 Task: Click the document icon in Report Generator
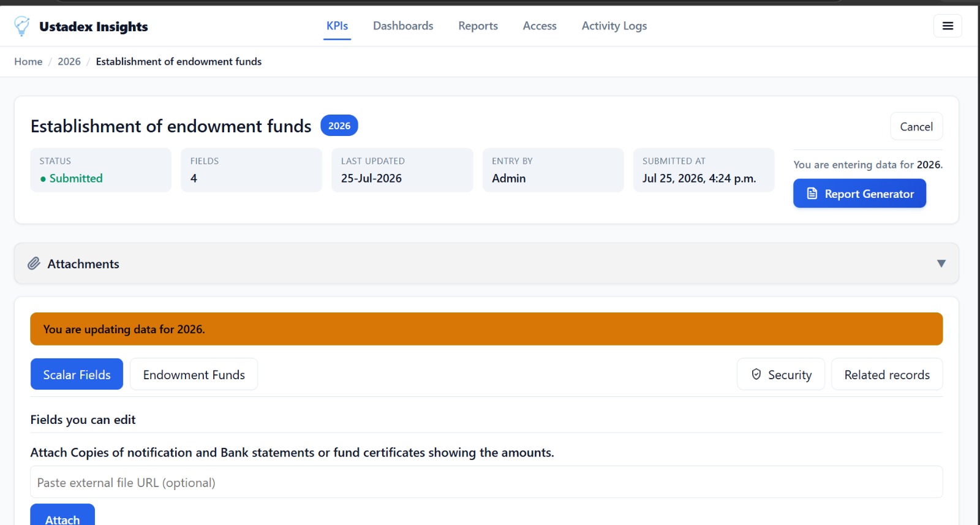(812, 194)
